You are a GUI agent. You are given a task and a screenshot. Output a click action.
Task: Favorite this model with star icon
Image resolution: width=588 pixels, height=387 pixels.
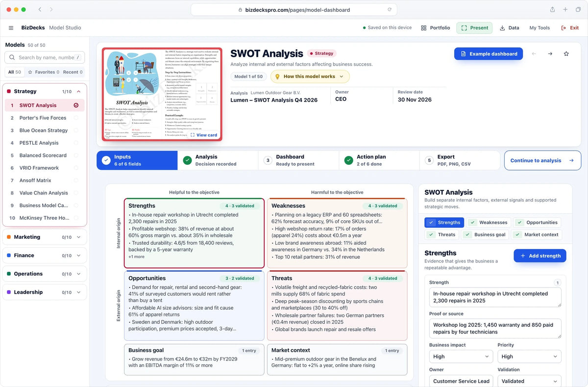pos(566,54)
